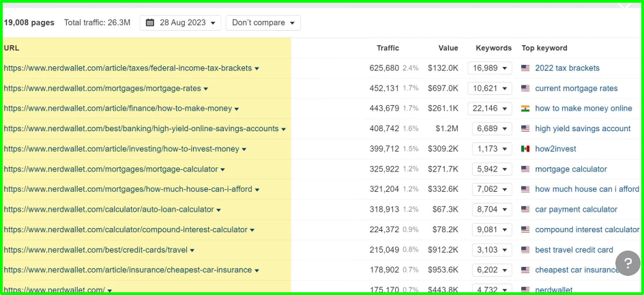Click the best travel credit card keyword
This screenshot has width=644, height=295.
click(574, 249)
